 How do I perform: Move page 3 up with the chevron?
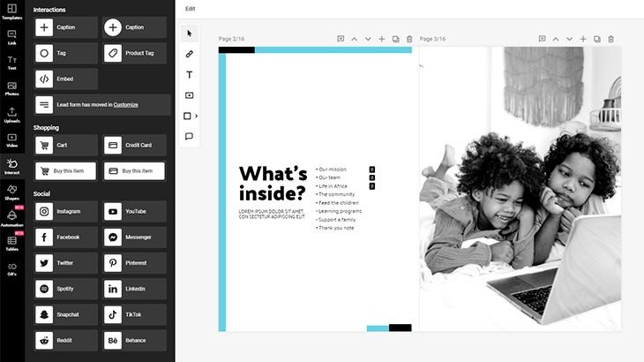tap(556, 39)
